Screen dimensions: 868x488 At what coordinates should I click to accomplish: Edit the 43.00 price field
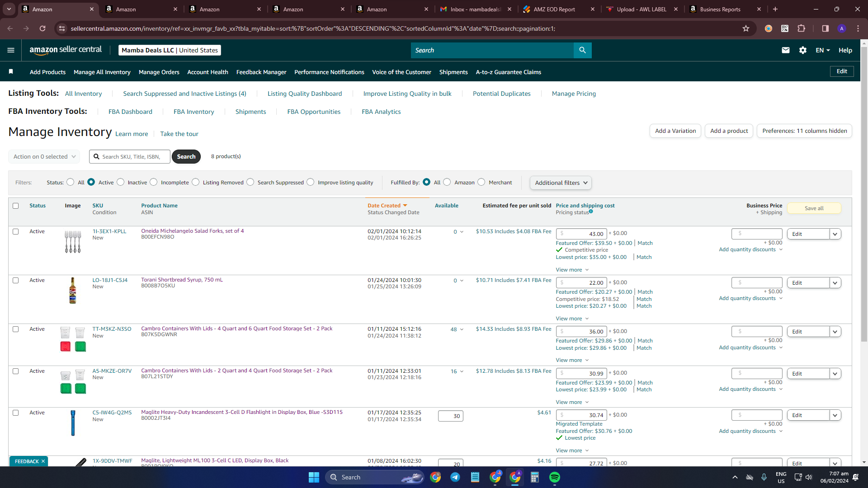[x=581, y=234]
